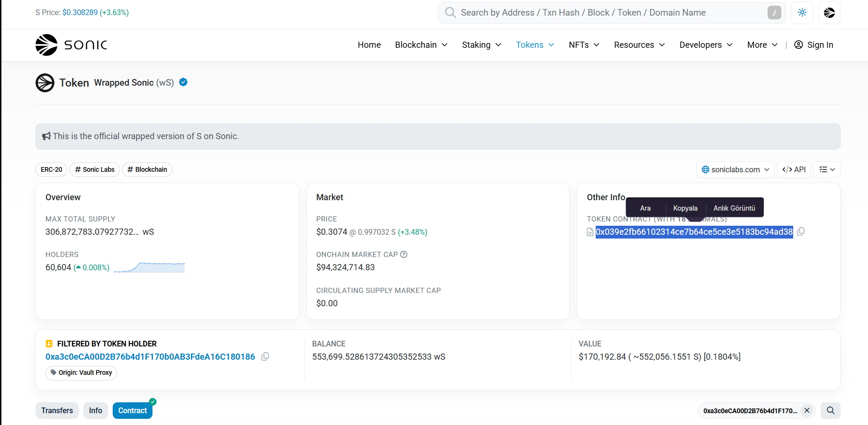
Task: Click the blue verified checkmark badge
Action: [x=183, y=82]
